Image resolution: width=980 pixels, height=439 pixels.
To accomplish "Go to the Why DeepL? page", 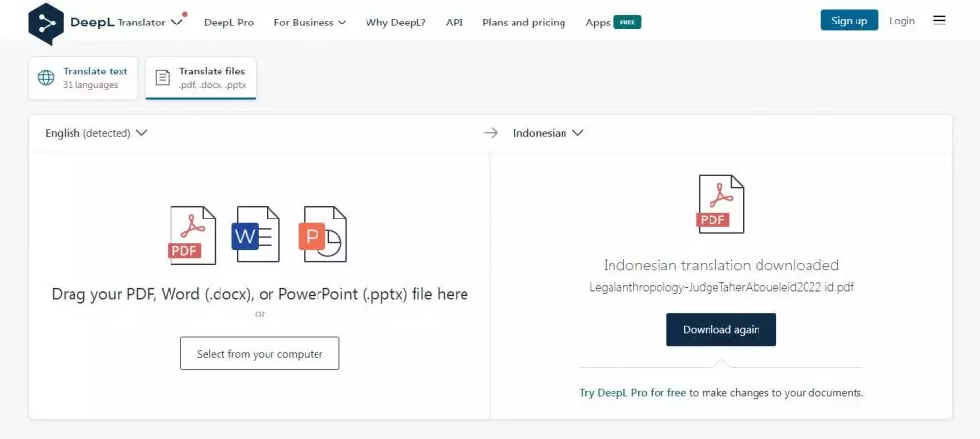I will coord(395,22).
